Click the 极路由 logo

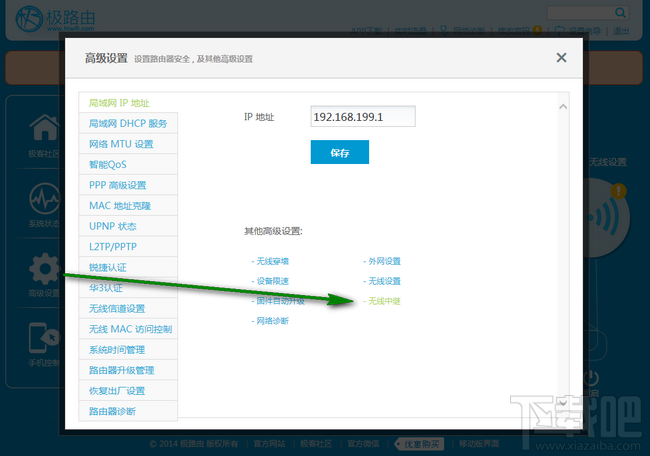(55, 18)
